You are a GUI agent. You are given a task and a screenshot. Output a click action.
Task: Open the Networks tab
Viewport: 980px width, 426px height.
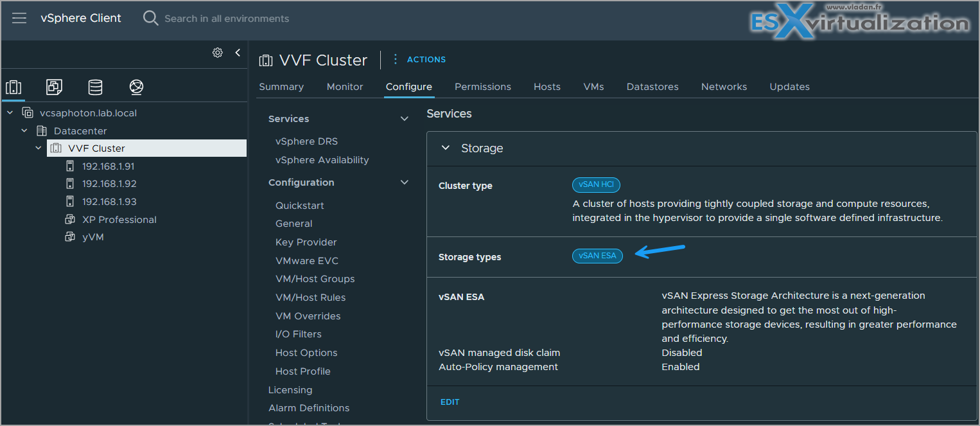724,87
